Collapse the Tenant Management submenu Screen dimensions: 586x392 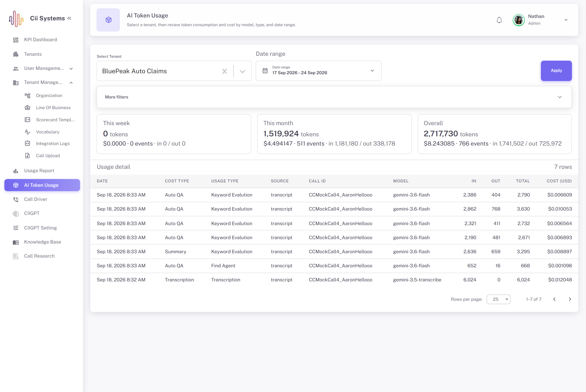pos(71,82)
